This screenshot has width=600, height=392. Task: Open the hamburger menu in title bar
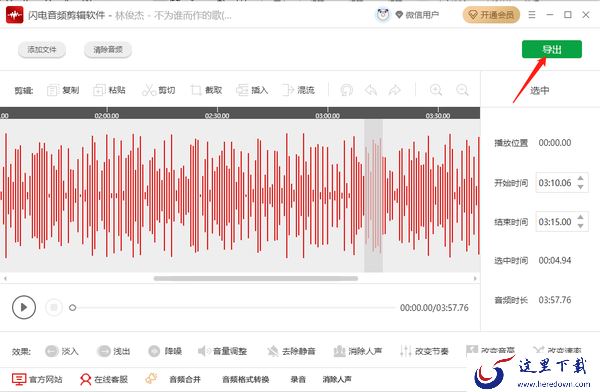(x=532, y=15)
